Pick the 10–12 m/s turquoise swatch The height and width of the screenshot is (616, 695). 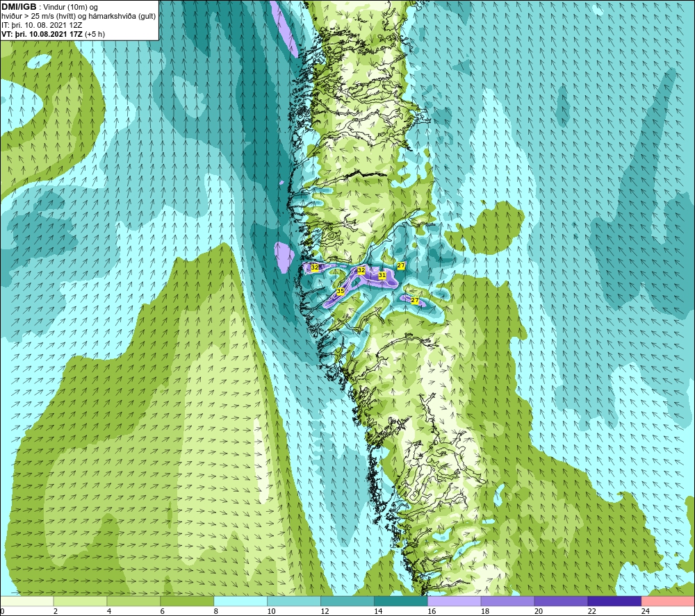pos(294,601)
